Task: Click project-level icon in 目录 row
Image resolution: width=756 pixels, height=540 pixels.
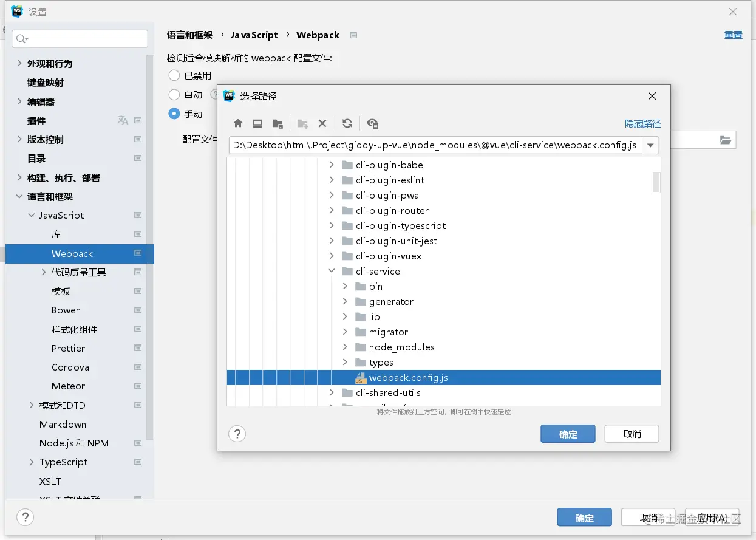Action: (x=138, y=159)
